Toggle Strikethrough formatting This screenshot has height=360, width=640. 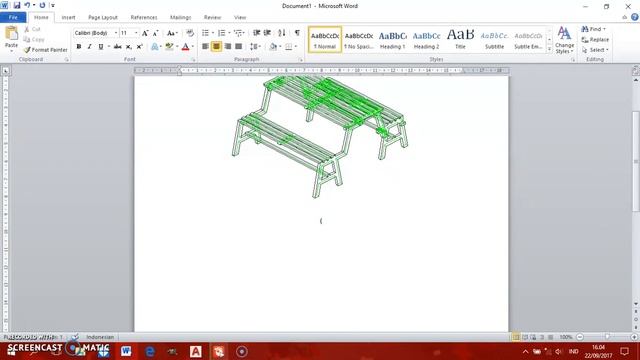118,47
